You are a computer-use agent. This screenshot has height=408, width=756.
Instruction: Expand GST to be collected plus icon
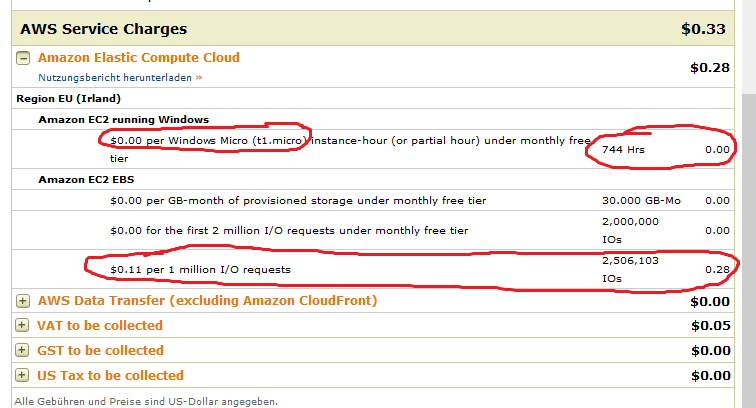coord(22,350)
